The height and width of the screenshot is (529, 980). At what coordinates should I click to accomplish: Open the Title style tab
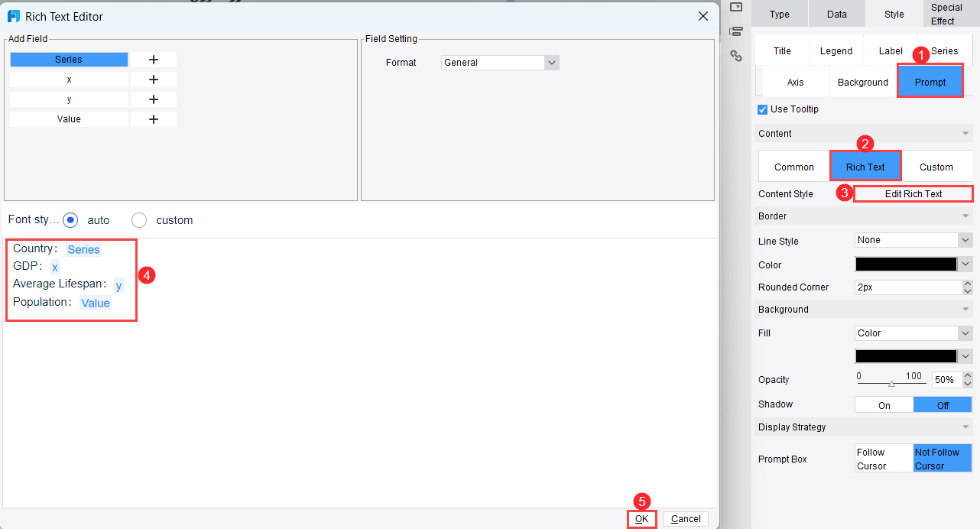click(782, 50)
